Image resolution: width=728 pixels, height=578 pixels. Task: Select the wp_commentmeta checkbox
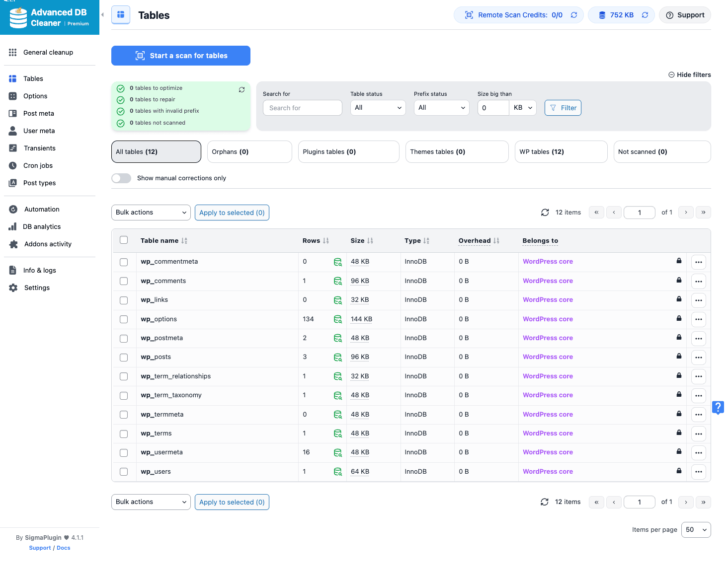(x=124, y=262)
